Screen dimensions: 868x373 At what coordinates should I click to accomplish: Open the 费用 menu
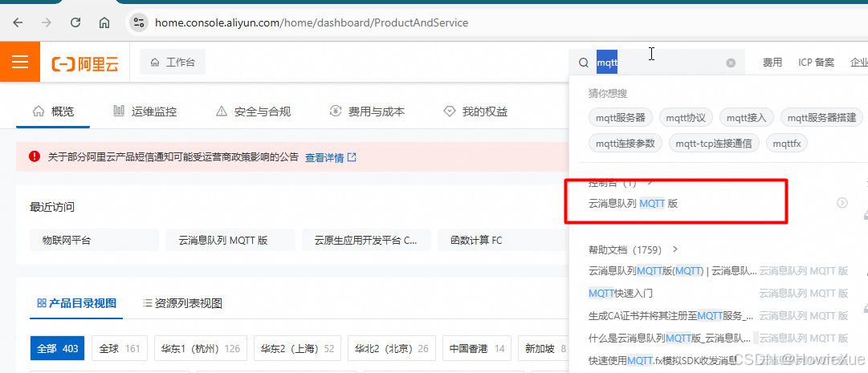[x=772, y=63]
